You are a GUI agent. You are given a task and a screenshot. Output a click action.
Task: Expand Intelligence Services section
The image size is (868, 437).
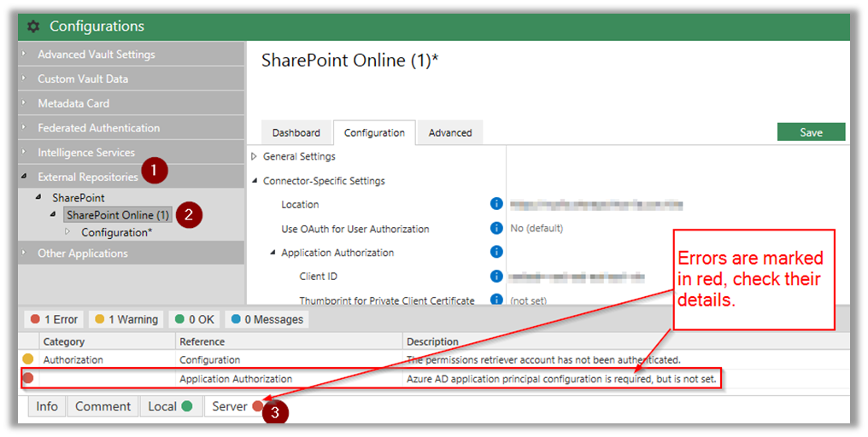pos(24,152)
